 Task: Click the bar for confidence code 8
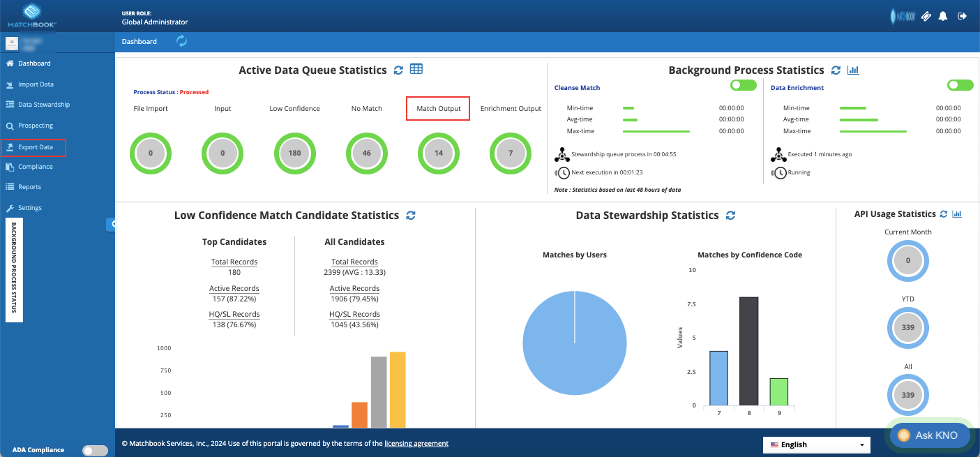(748, 351)
